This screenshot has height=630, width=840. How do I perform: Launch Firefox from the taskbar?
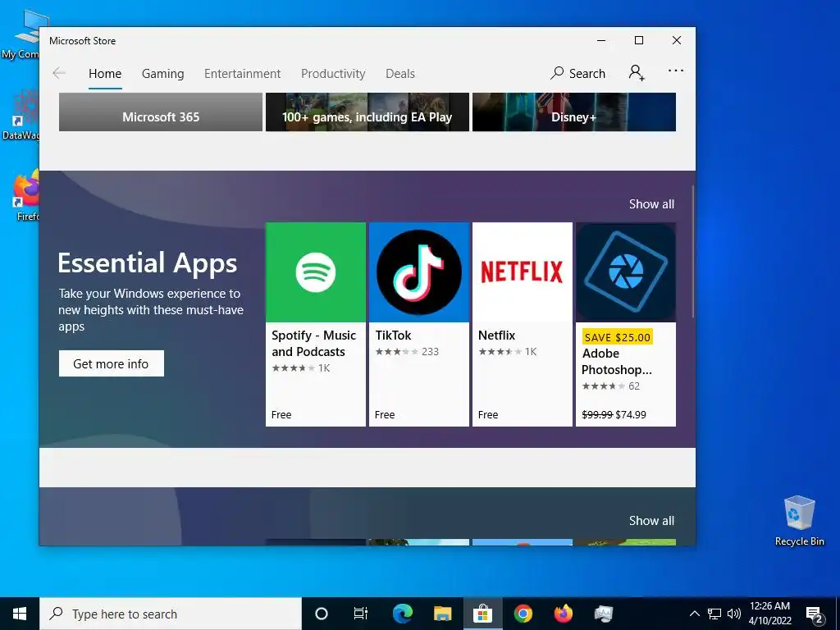tap(563, 614)
